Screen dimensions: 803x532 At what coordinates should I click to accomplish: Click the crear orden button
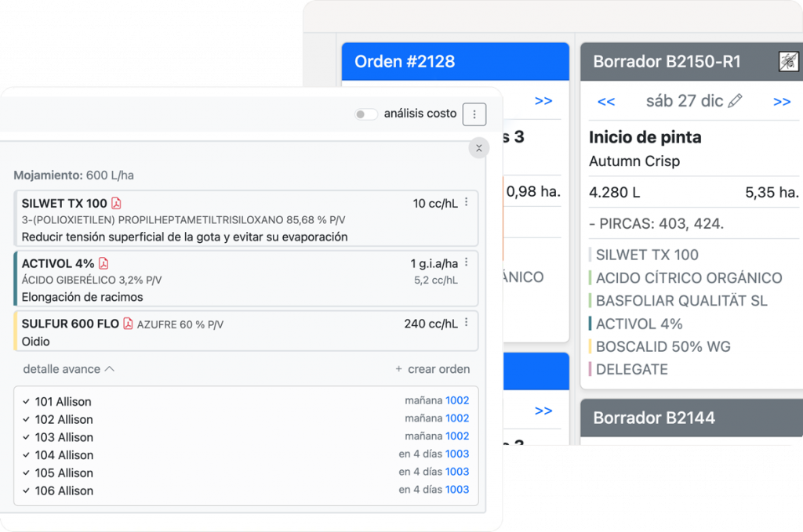[432, 369]
